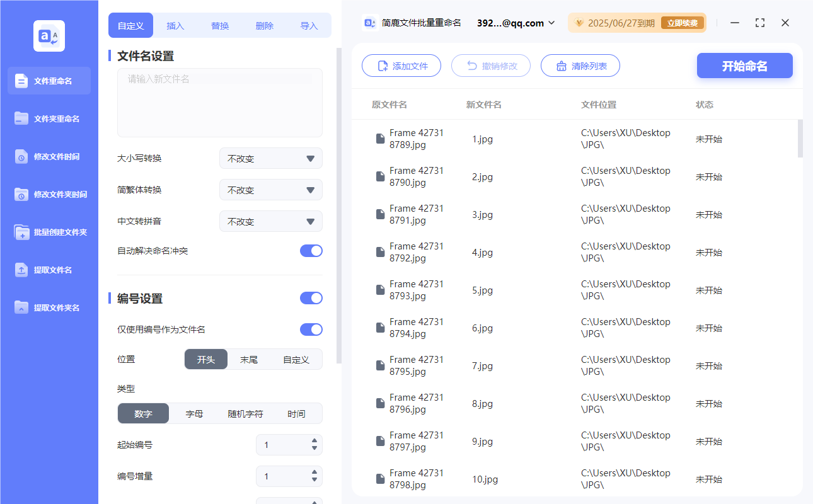The width and height of the screenshot is (813, 504).
Task: Switch to the 插入 tab
Action: pyautogui.click(x=175, y=25)
